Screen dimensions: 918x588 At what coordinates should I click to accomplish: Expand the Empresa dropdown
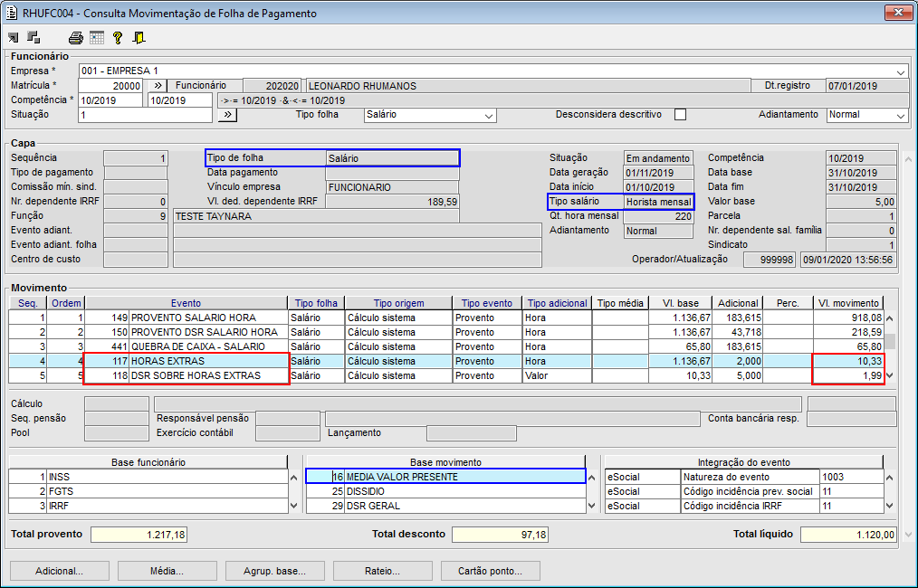click(900, 71)
